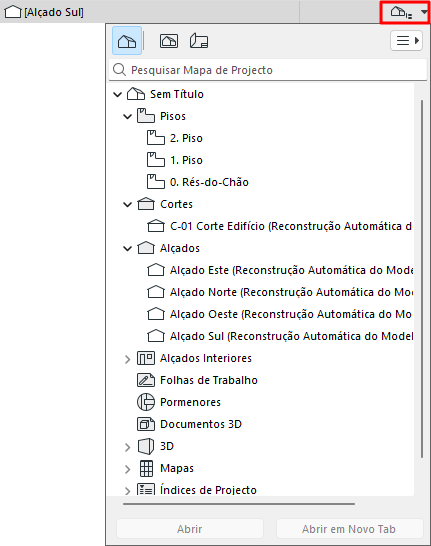Collapse the Cortes group
431x546 pixels.
[128, 204]
